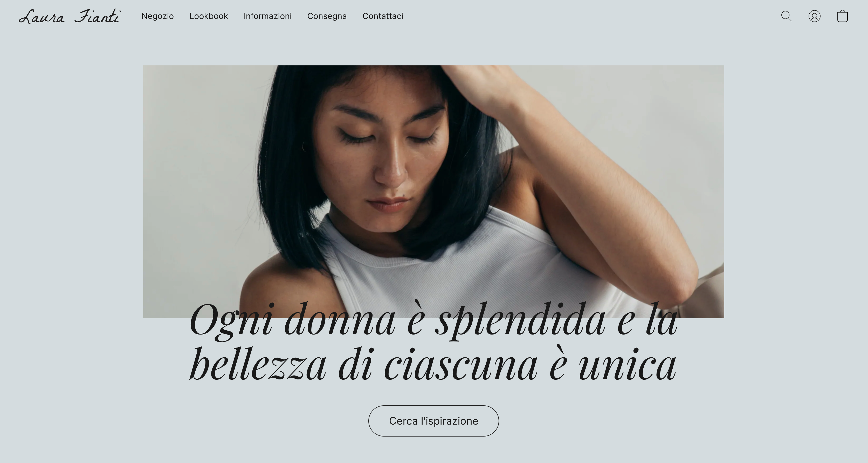Select Informazioni in the navigation
Image resolution: width=868 pixels, height=463 pixels.
coord(267,16)
